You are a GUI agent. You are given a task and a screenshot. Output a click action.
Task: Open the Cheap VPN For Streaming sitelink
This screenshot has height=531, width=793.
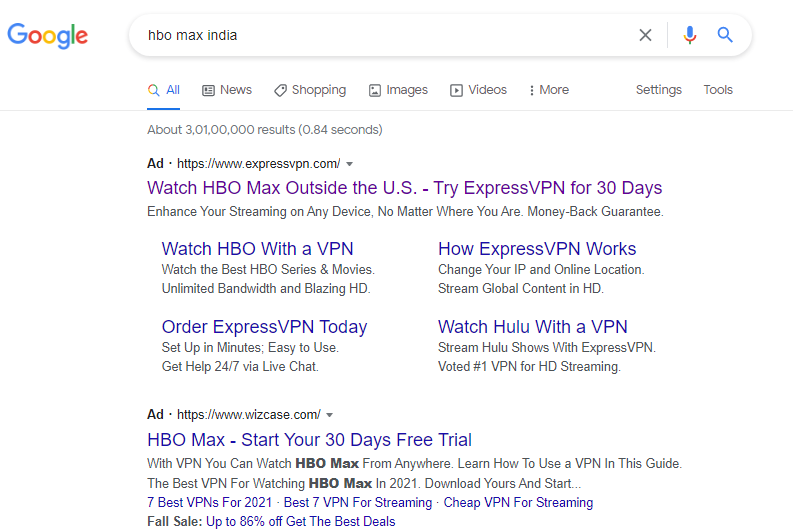click(518, 503)
